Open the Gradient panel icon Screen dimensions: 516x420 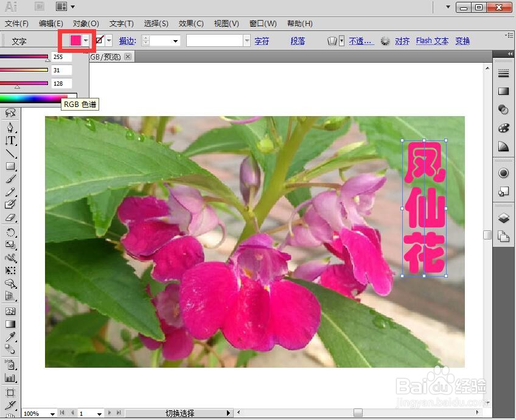[x=503, y=91]
